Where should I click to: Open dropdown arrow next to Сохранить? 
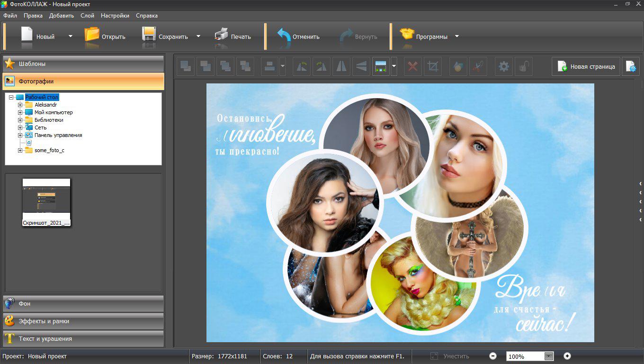[198, 36]
